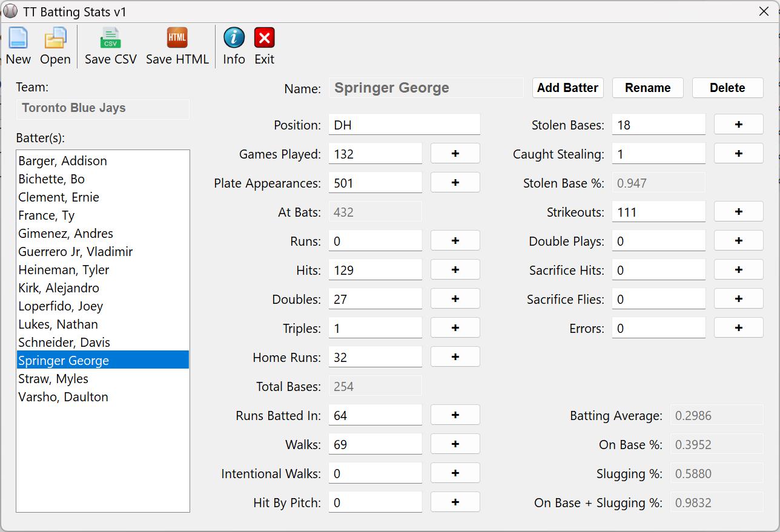This screenshot has width=780, height=532.
Task: Click the red Exit icon
Action: [264, 39]
